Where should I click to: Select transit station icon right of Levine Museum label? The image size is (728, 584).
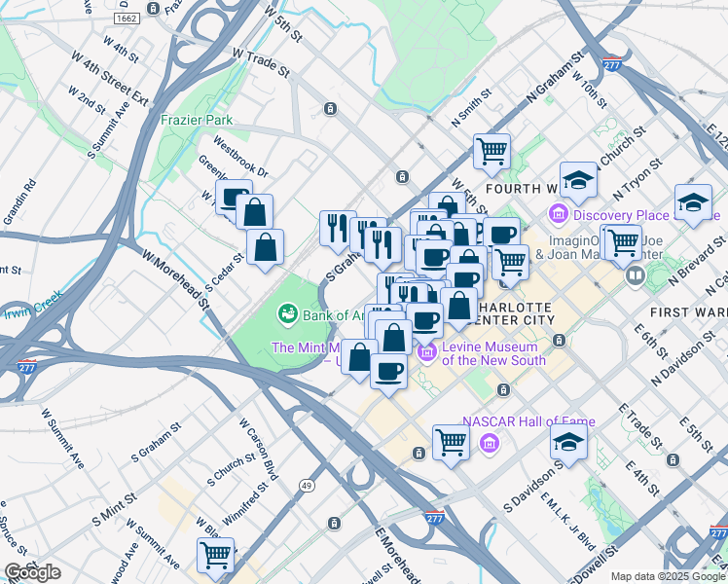[559, 341]
